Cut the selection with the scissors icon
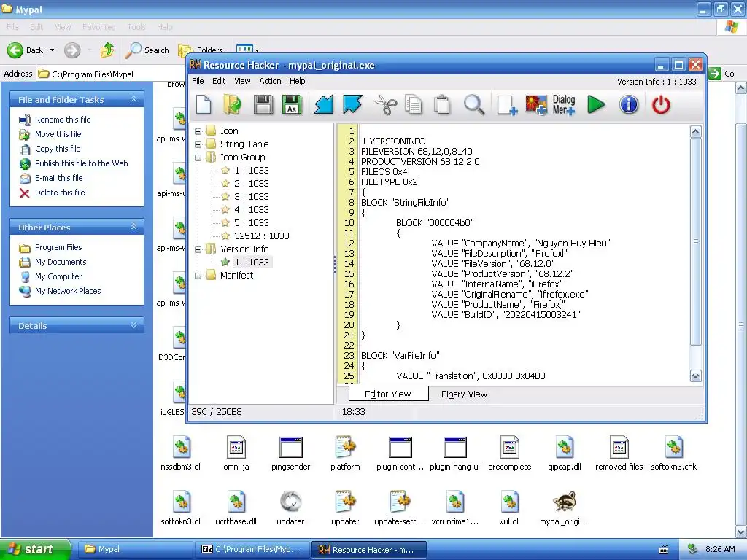 385,105
